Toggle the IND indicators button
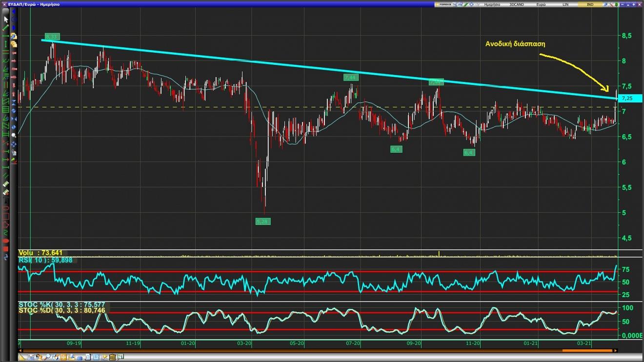The image size is (644, 362). [x=589, y=4]
